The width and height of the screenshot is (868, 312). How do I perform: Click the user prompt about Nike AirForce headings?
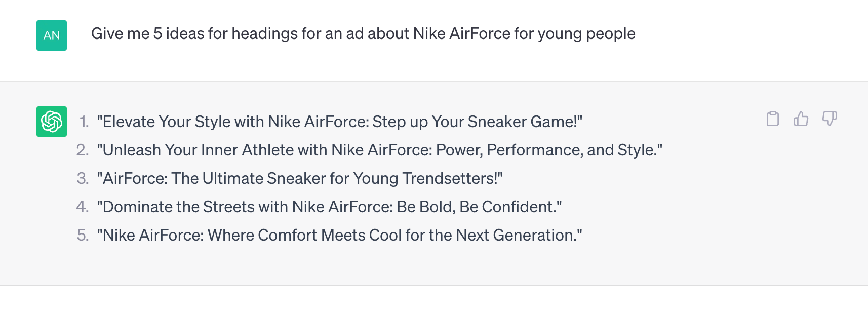(x=363, y=33)
